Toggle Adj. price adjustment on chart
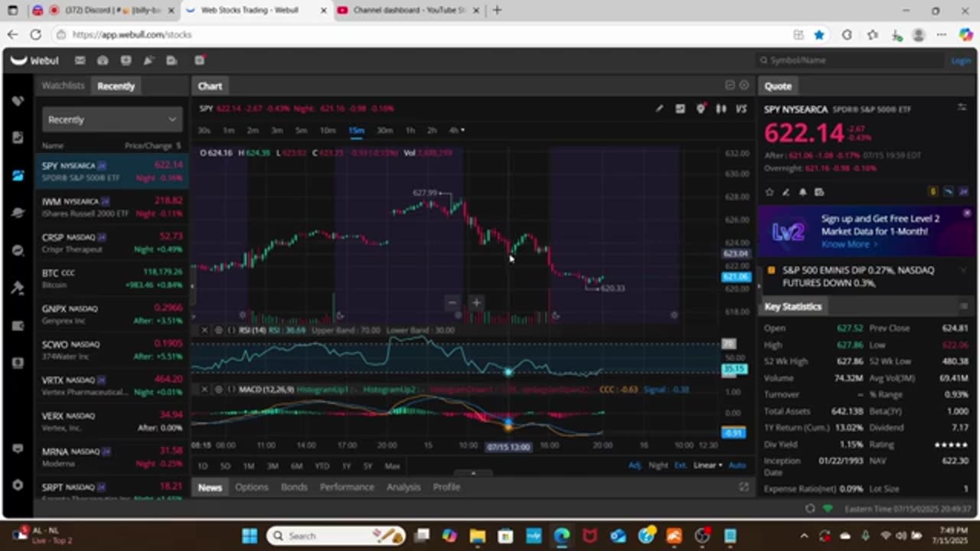 point(635,465)
